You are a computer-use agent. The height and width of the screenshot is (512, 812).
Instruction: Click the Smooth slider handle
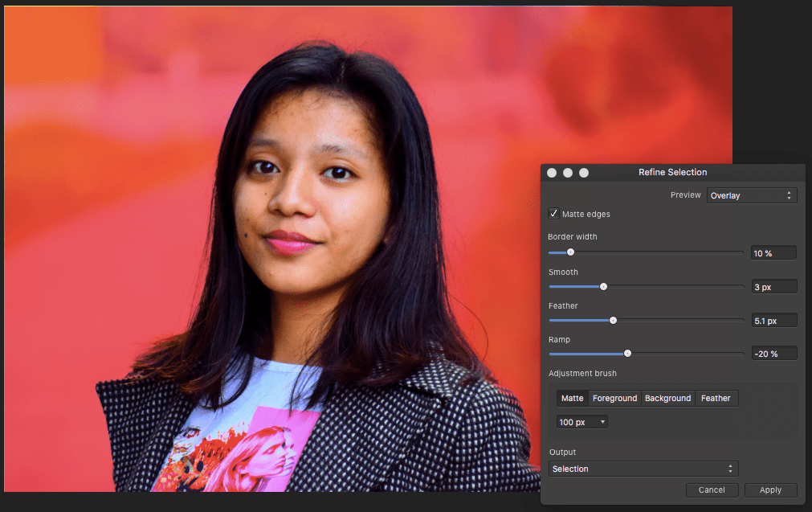coord(604,286)
